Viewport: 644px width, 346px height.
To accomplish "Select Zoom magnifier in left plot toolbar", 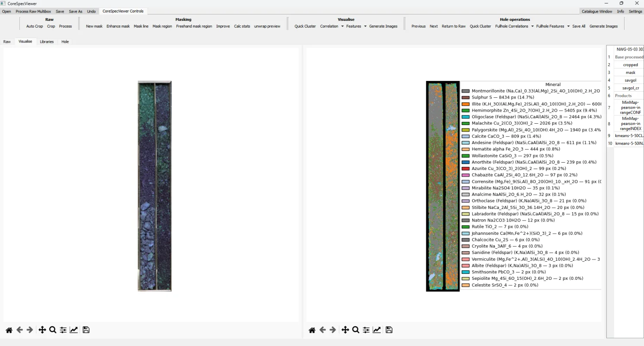I will tap(53, 330).
